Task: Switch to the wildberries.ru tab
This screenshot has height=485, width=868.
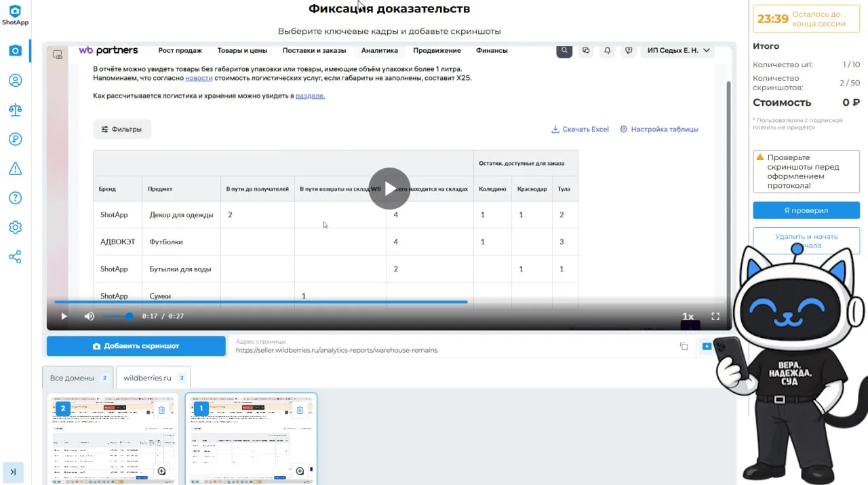Action: click(x=153, y=378)
